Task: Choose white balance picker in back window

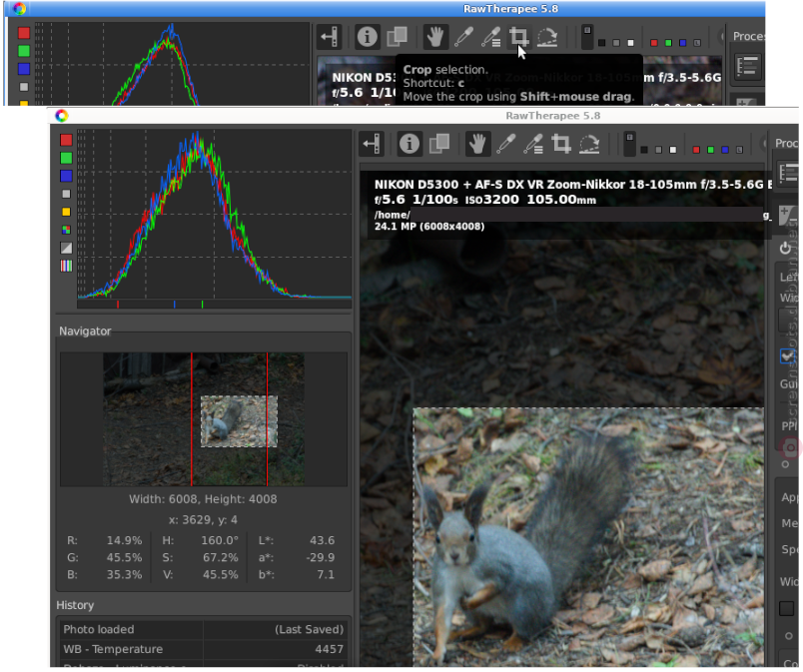Action: click(x=463, y=37)
